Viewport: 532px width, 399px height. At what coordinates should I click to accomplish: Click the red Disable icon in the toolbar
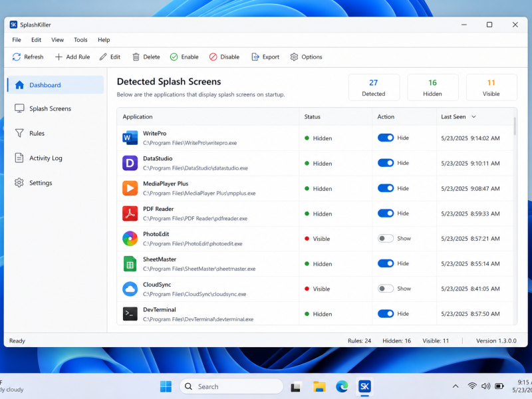pyautogui.click(x=213, y=57)
